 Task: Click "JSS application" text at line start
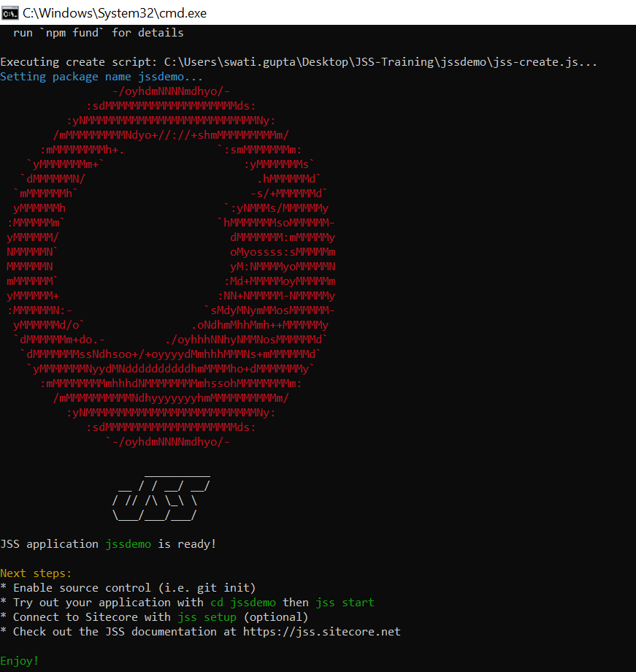pos(49,544)
